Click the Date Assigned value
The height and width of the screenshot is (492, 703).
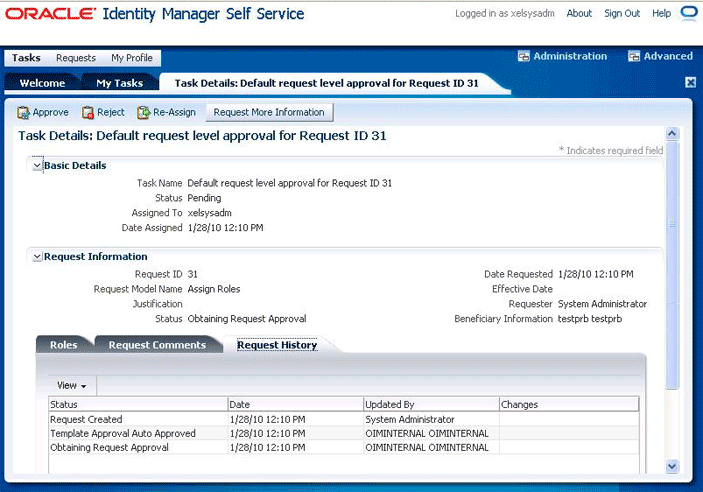(225, 228)
